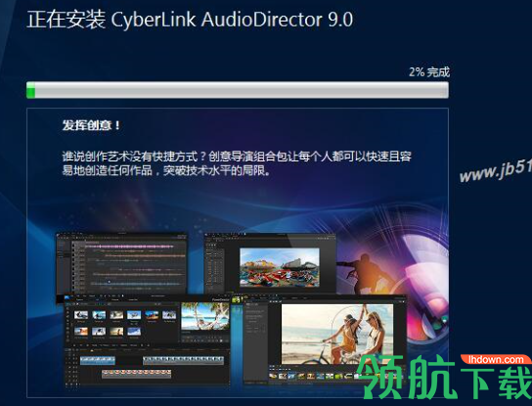Image resolution: width=532 pixels, height=406 pixels.
Task: Click the beach cyclists photo editor screenshot
Action: (324, 340)
